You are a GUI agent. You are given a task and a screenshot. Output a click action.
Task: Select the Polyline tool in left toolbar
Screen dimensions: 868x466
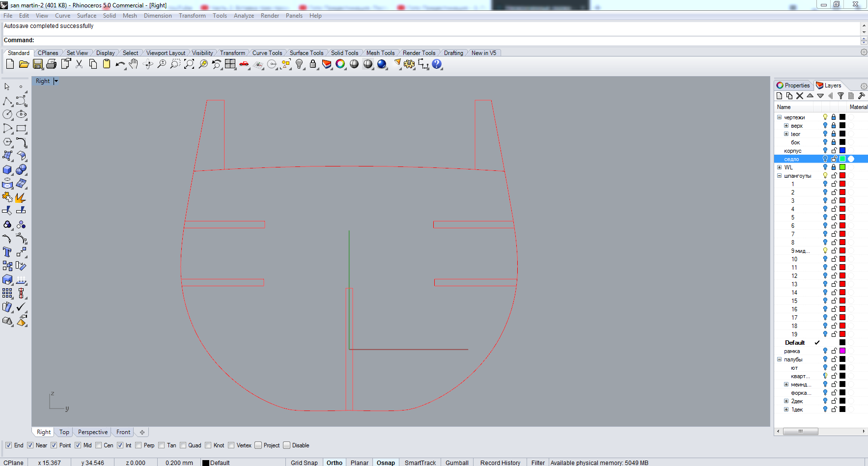pyautogui.click(x=7, y=101)
